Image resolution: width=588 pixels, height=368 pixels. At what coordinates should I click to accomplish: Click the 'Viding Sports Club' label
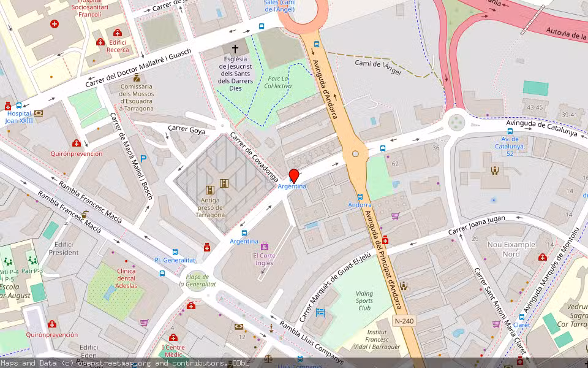364,301
